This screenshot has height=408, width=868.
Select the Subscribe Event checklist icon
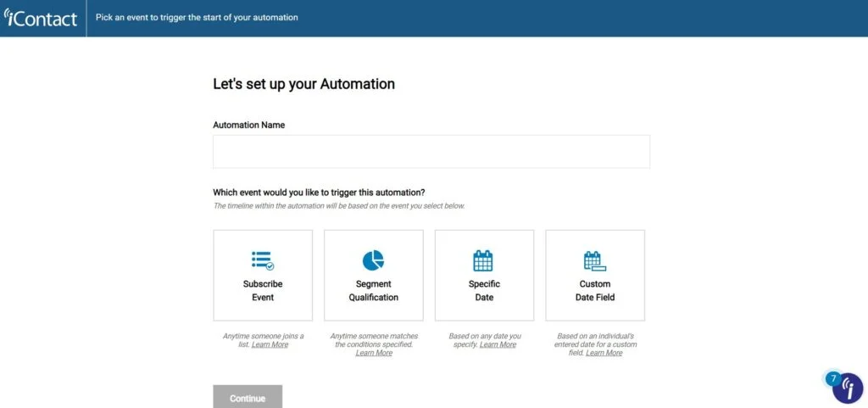263,260
